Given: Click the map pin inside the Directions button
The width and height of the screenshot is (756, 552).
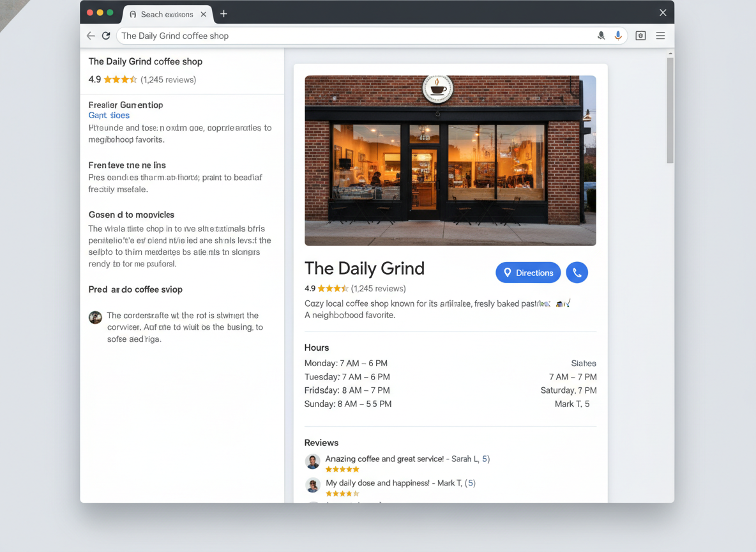Looking at the screenshot, I should click(508, 272).
